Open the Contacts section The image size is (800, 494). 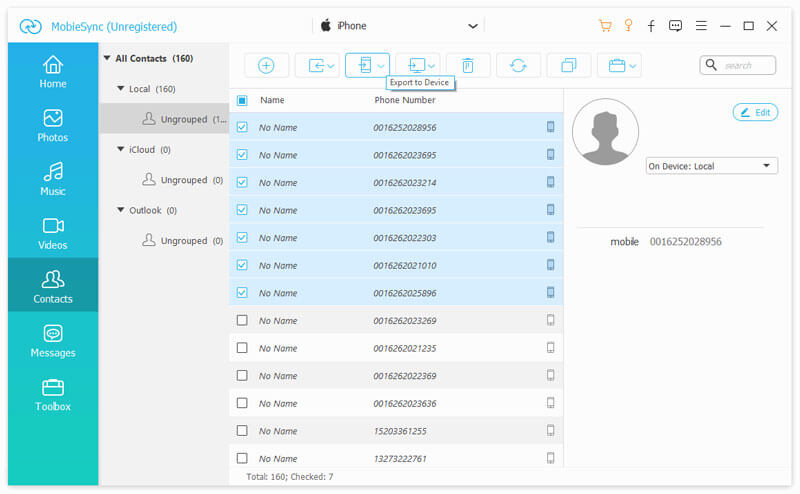pyautogui.click(x=53, y=285)
